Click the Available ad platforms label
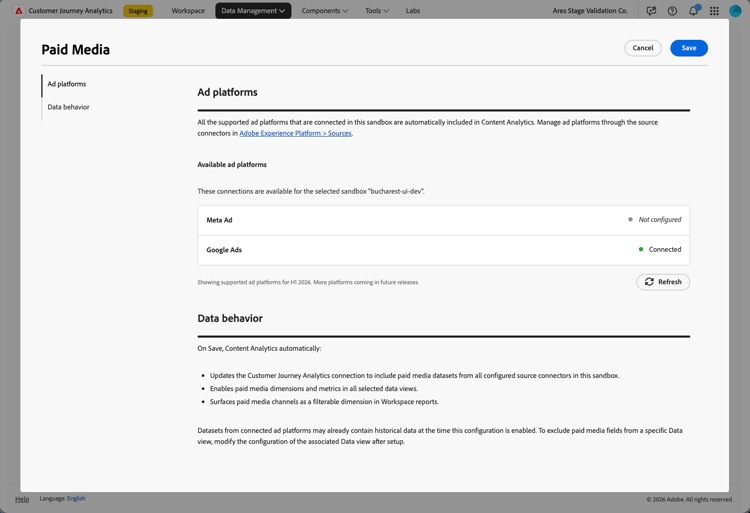The image size is (750, 513). click(232, 164)
